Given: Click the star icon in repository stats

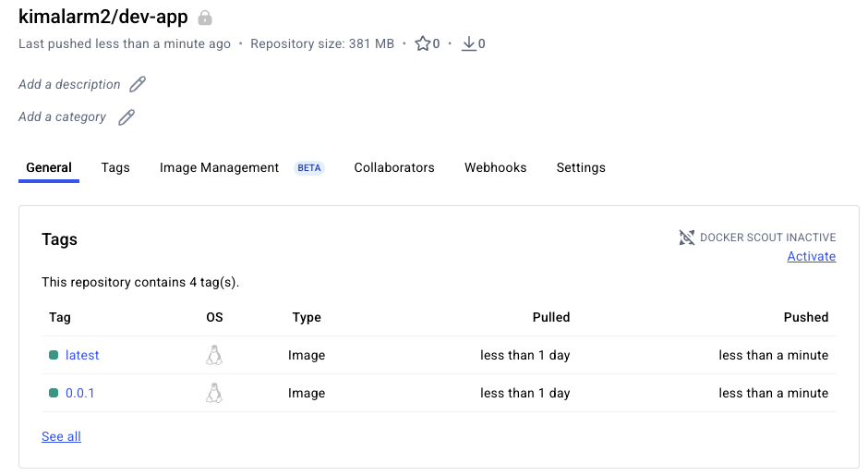Looking at the screenshot, I should click(x=422, y=43).
